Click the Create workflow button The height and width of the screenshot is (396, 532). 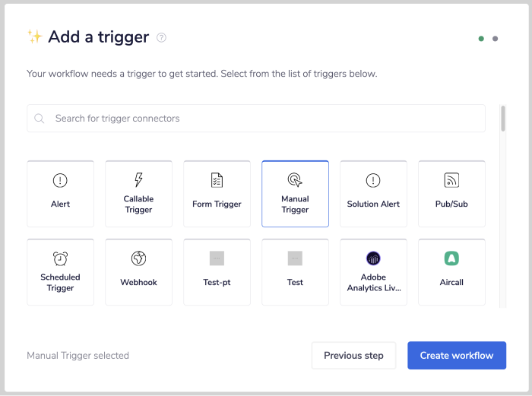456,355
